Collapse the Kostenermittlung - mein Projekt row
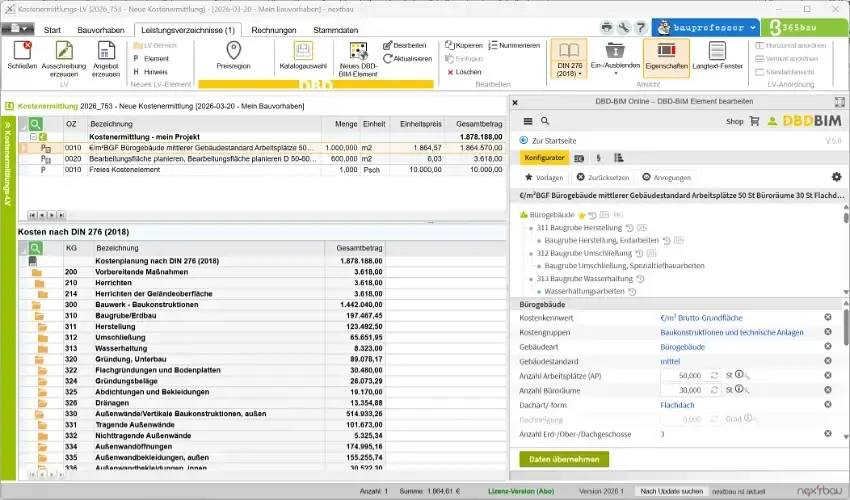The image size is (850, 500). (x=33, y=137)
